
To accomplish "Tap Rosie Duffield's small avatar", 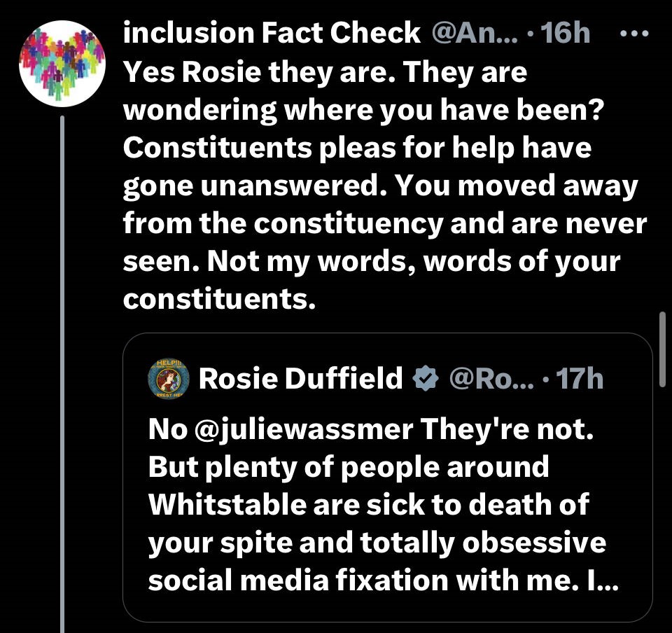I will [x=169, y=379].
